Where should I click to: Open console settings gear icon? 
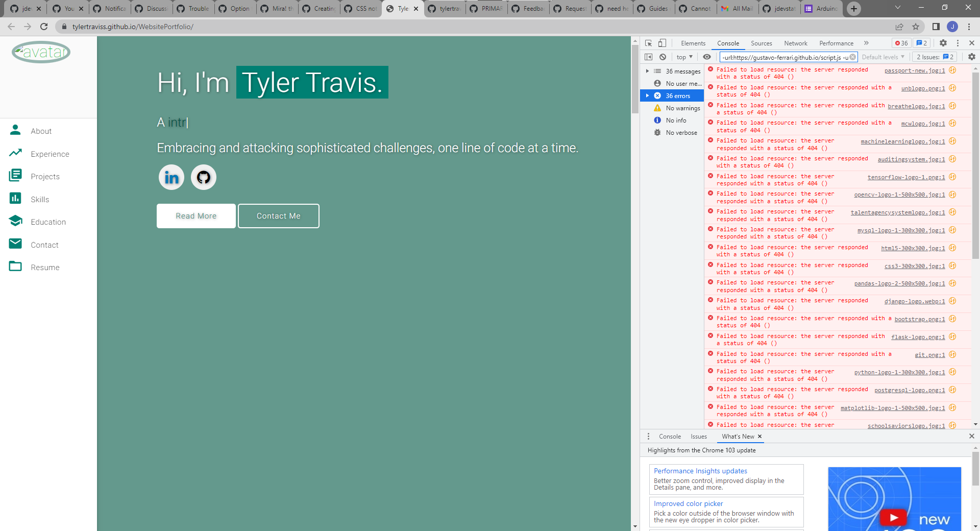pos(972,57)
